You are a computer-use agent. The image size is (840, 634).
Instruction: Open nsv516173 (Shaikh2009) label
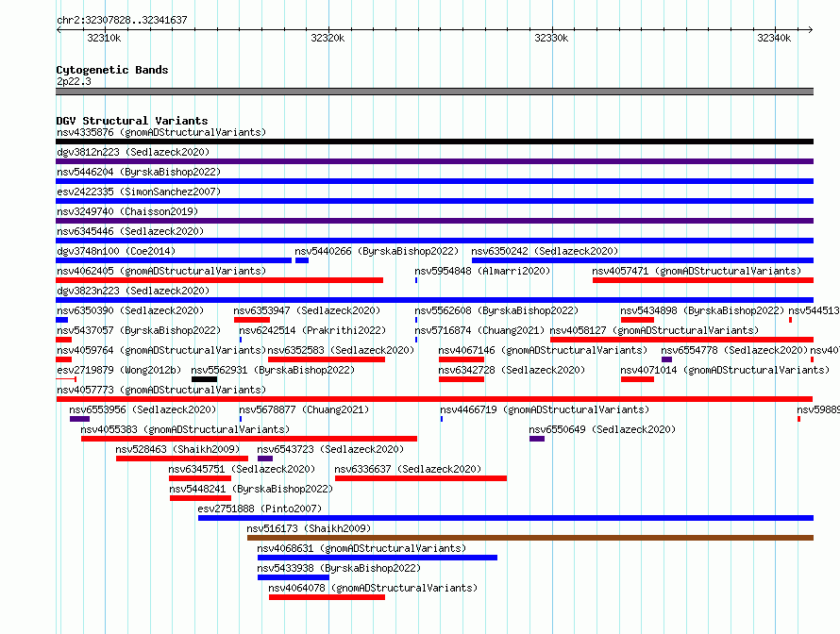tap(309, 528)
